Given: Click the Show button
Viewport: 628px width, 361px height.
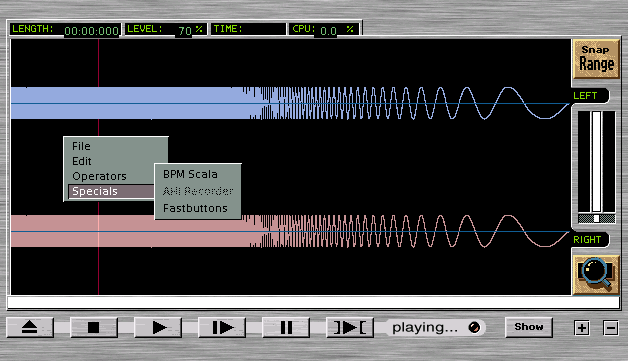Looking at the screenshot, I should pyautogui.click(x=529, y=327).
